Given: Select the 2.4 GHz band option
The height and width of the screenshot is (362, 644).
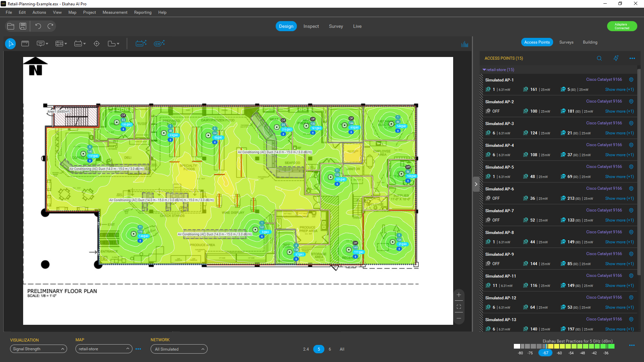Looking at the screenshot, I should (306, 349).
